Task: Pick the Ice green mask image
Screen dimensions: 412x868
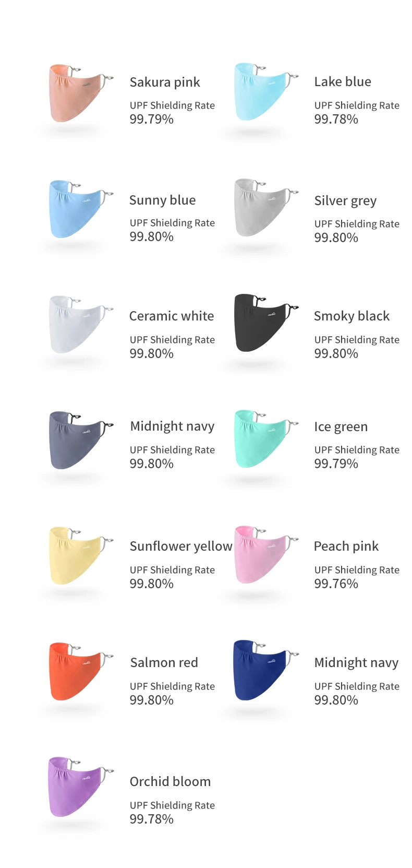Action: [x=266, y=439]
